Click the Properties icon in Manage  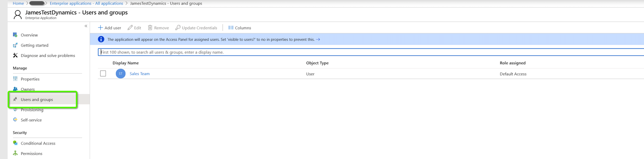[x=15, y=79]
